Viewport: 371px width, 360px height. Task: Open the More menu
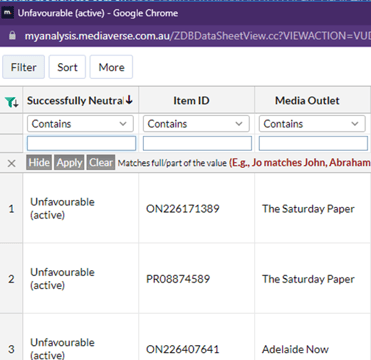click(x=111, y=67)
